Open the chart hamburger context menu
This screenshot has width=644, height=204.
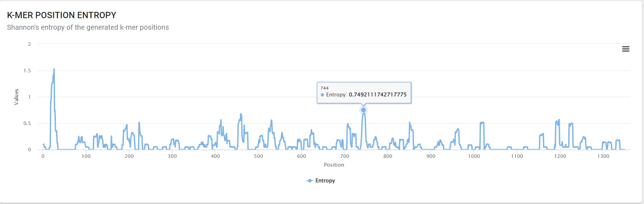(626, 49)
